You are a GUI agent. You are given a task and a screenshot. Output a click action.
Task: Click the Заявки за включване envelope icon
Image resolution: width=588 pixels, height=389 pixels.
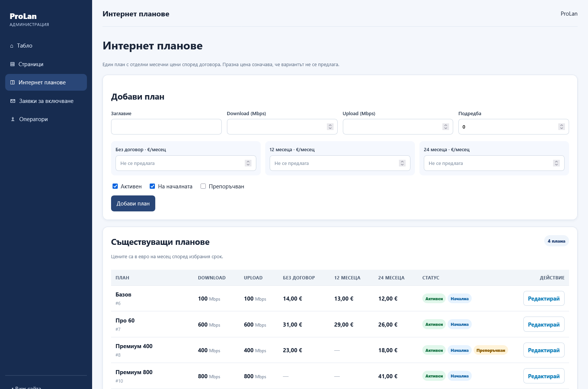pos(13,101)
